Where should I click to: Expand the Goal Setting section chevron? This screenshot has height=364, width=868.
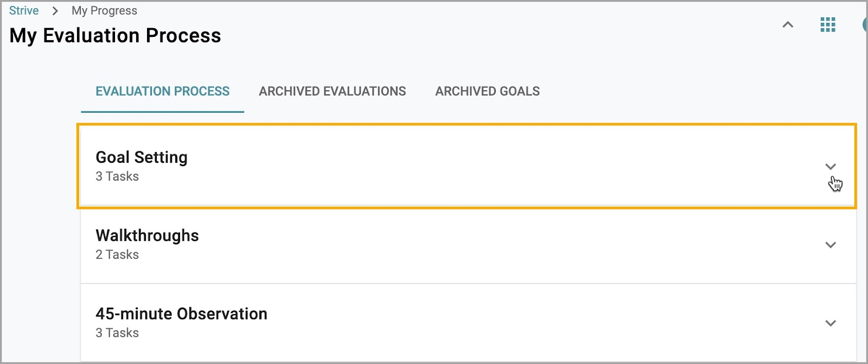(x=831, y=167)
